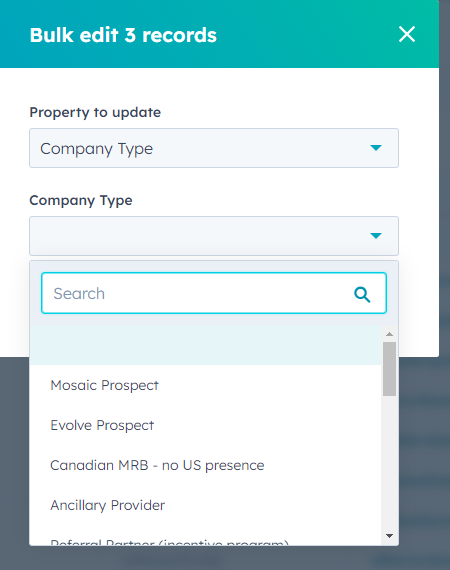
Task: Click the bold Company Type field label
Action: click(81, 200)
